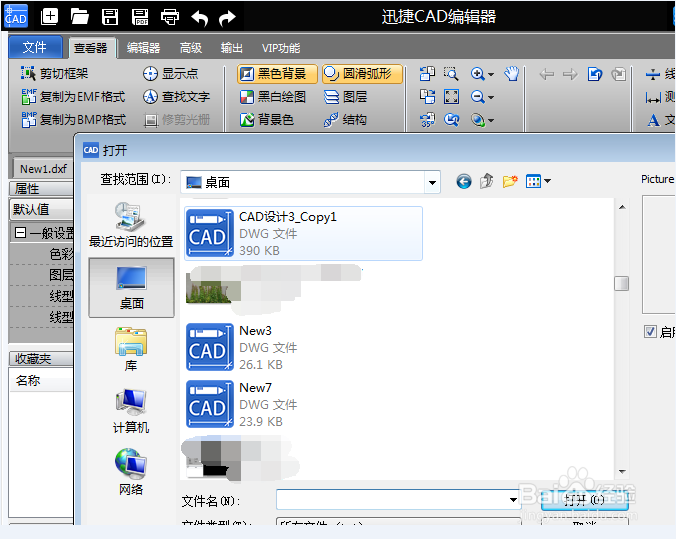Click the fit to window icon
The image size is (676, 539).
pos(451,97)
